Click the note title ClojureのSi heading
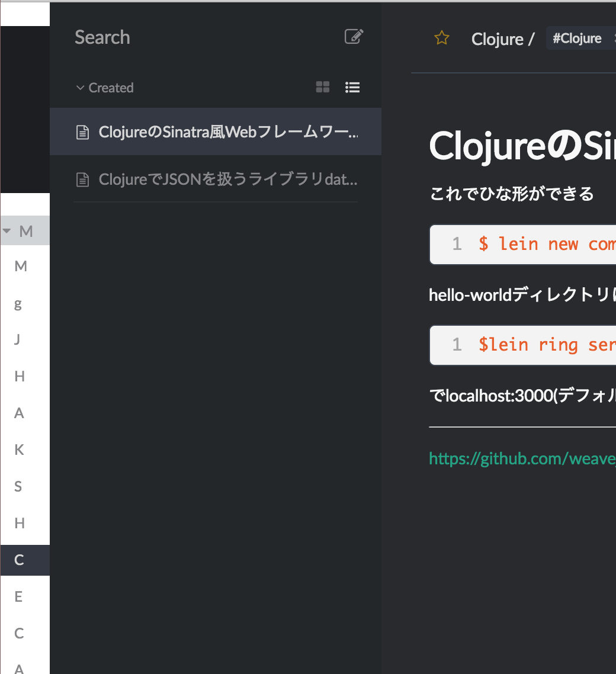616x674 pixels. pyautogui.click(x=522, y=146)
